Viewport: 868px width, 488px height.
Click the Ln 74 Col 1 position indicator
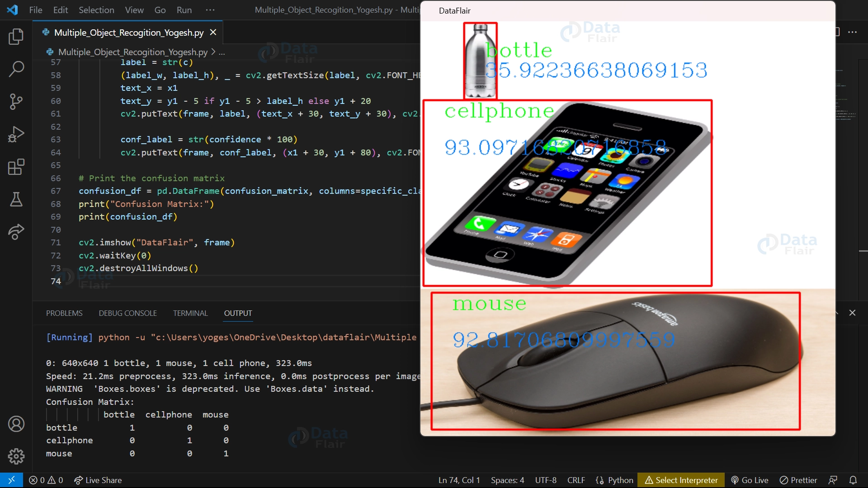[x=458, y=480]
